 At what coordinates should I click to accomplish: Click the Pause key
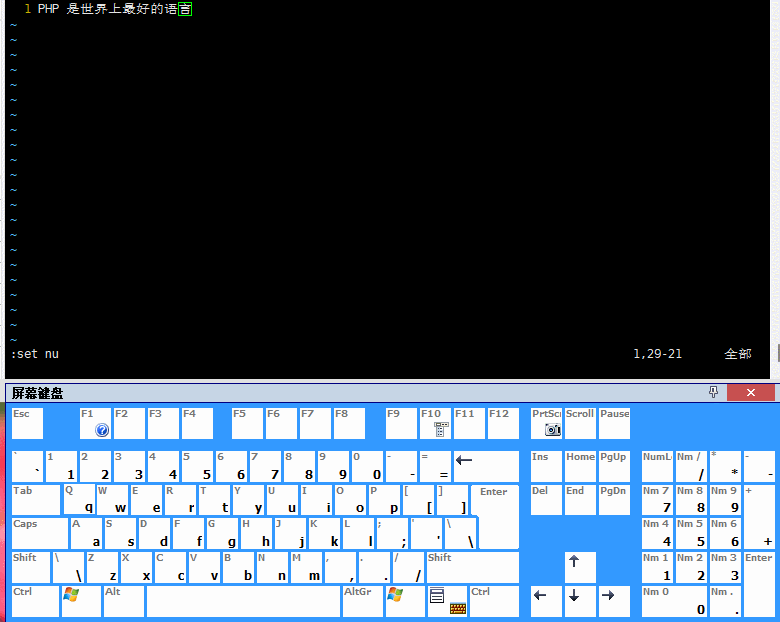614,423
